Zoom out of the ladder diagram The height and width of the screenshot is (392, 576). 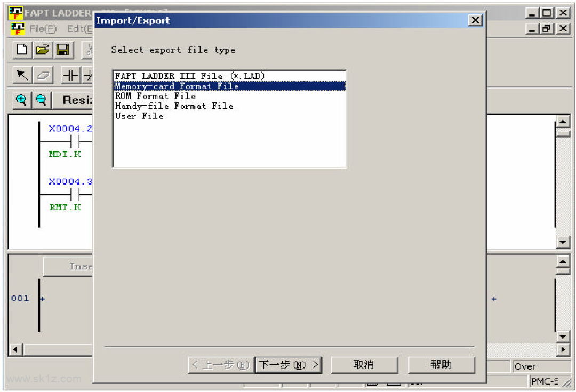pyautogui.click(x=41, y=100)
